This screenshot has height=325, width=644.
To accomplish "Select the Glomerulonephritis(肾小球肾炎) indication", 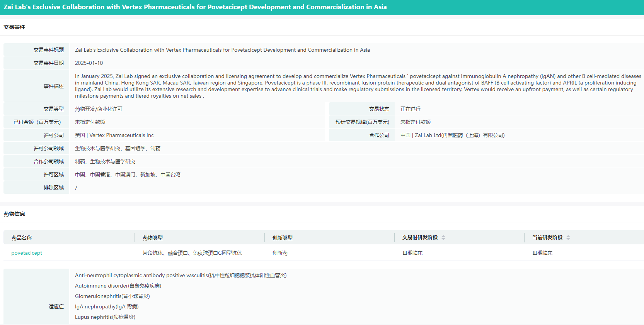I will point(112,296).
